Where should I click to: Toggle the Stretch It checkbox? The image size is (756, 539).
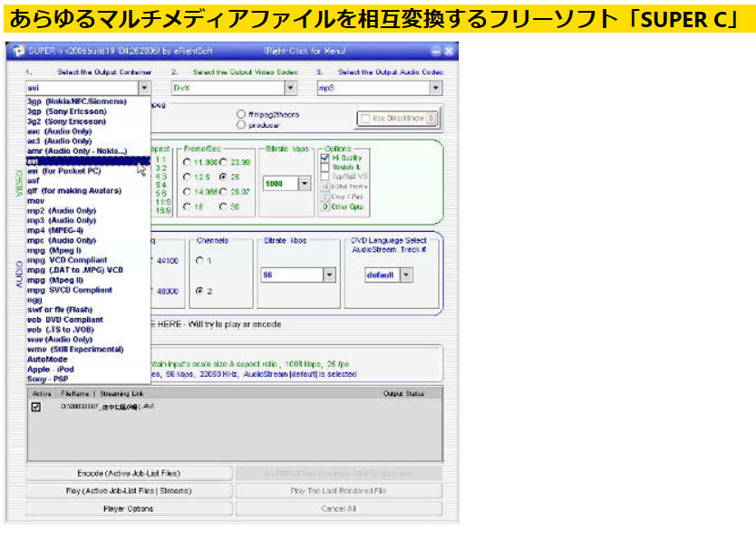point(325,168)
